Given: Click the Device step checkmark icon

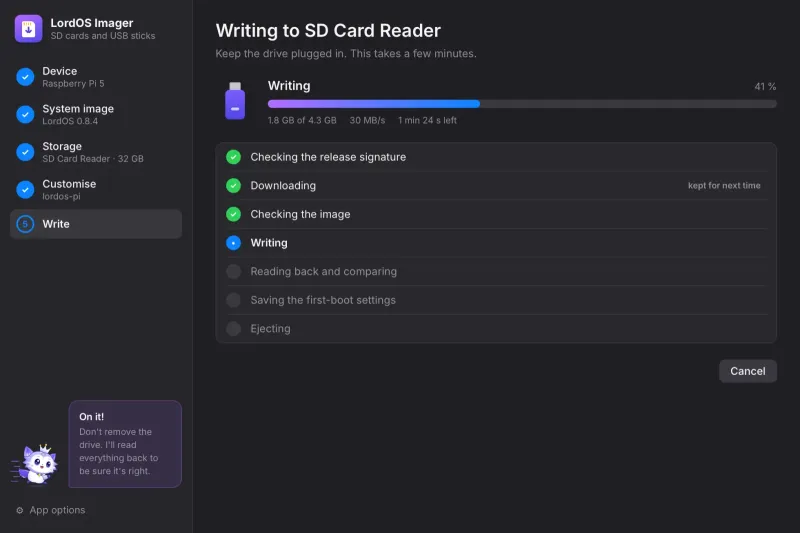Looking at the screenshot, I should coord(25,77).
